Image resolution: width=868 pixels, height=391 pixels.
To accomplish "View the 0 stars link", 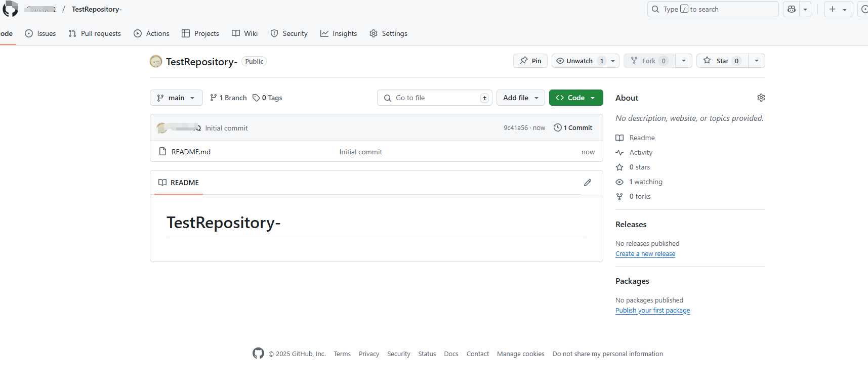I will point(633,167).
